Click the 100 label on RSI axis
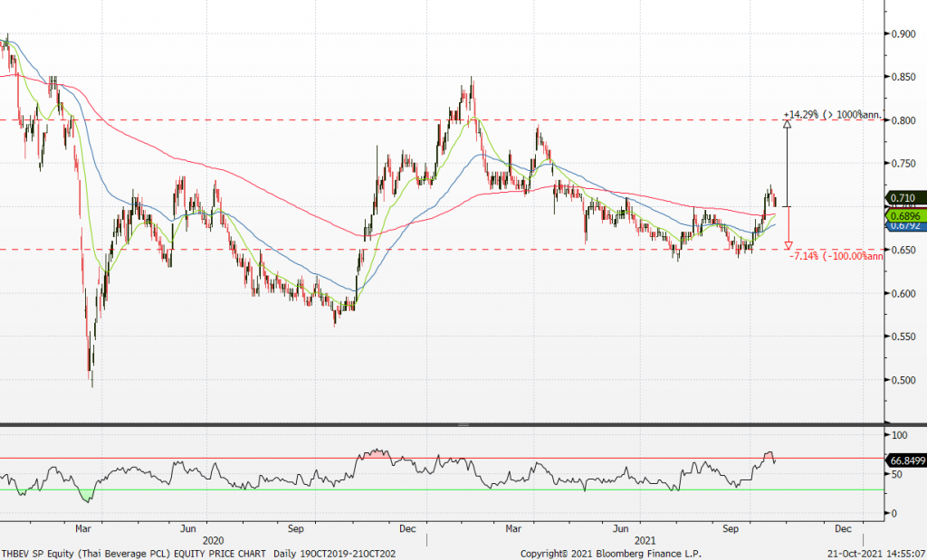This screenshot has width=927, height=560. [899, 435]
